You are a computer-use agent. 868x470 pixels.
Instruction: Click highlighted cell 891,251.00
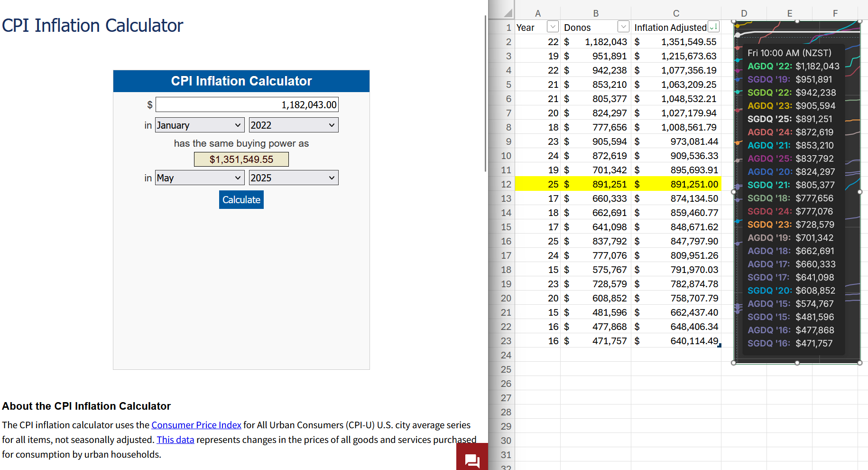click(x=676, y=184)
